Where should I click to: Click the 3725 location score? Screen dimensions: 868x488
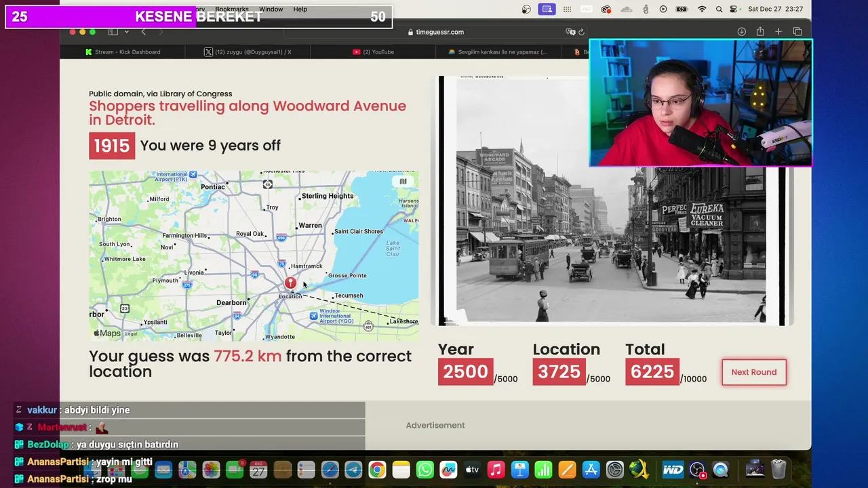(x=559, y=371)
